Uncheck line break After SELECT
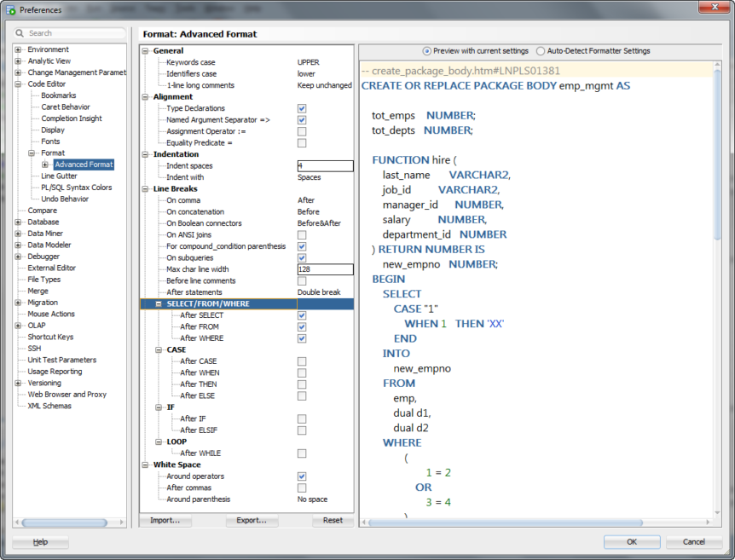Screen dimensions: 735x560 coord(301,315)
